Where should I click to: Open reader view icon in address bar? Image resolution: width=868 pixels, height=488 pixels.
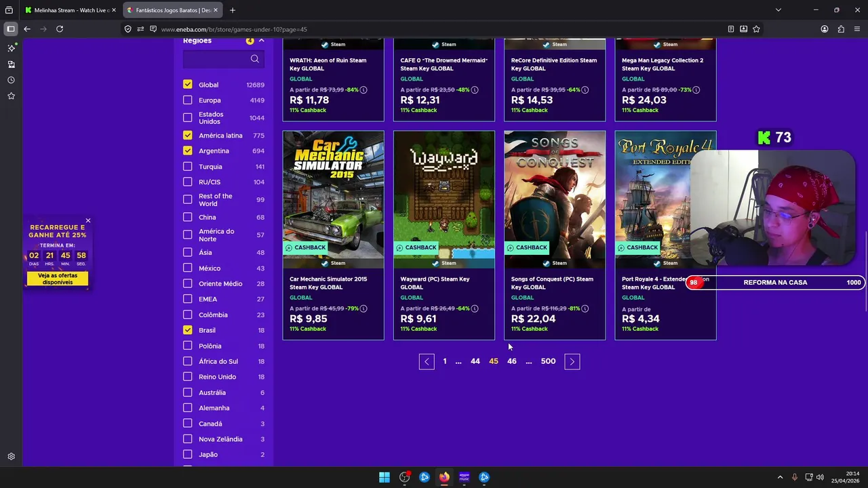tap(731, 29)
